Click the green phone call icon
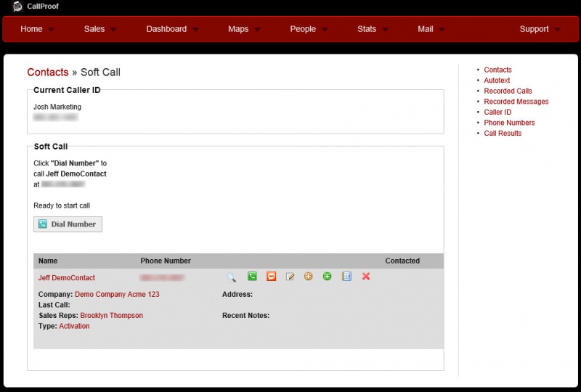This screenshot has width=581, height=392. [252, 277]
